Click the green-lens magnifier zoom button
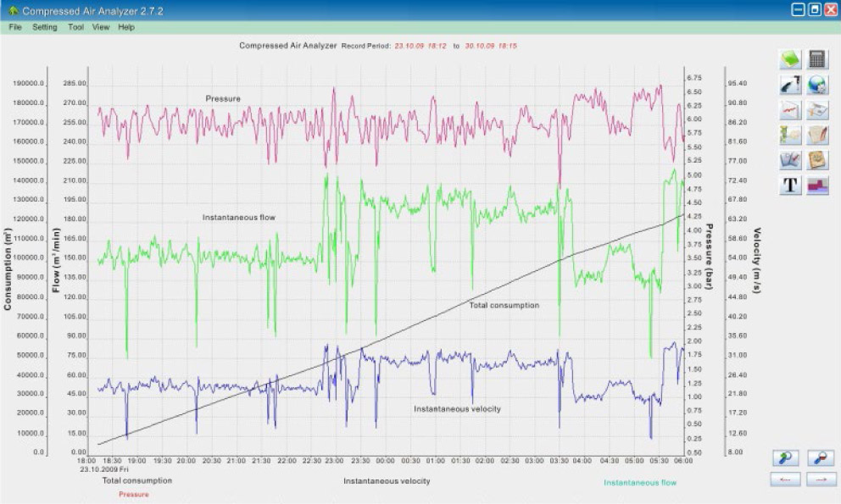This screenshot has height=504, width=841. pos(785,458)
